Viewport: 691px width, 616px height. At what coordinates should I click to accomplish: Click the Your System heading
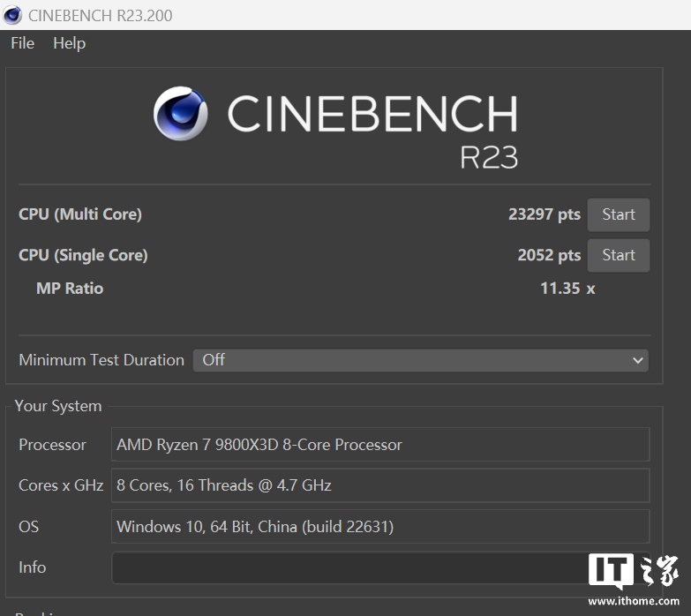[x=58, y=406]
